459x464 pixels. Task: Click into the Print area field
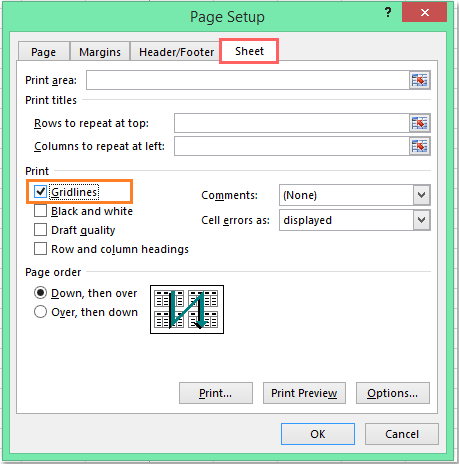pos(248,80)
